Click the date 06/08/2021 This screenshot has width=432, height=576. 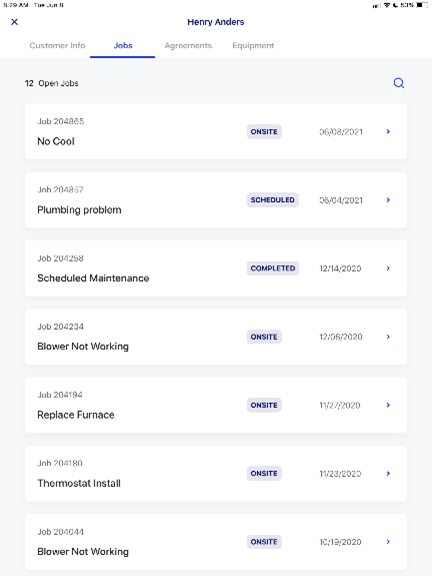click(341, 132)
